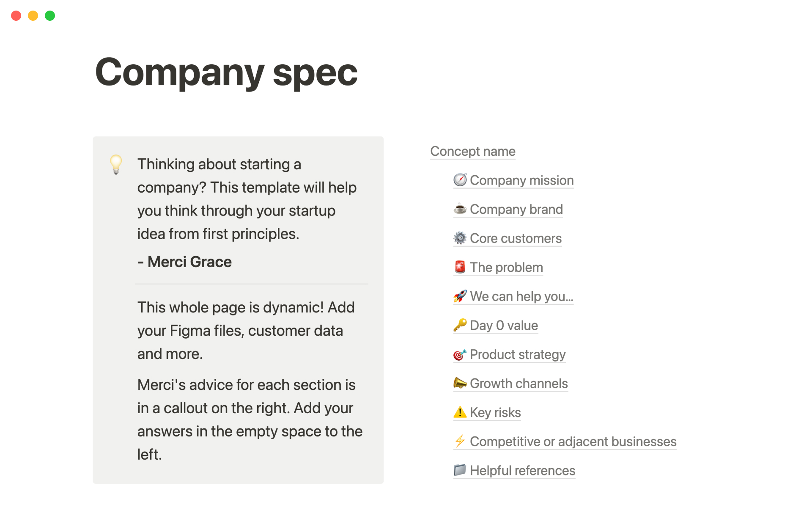Click the gear icon beside Core customers

(460, 238)
